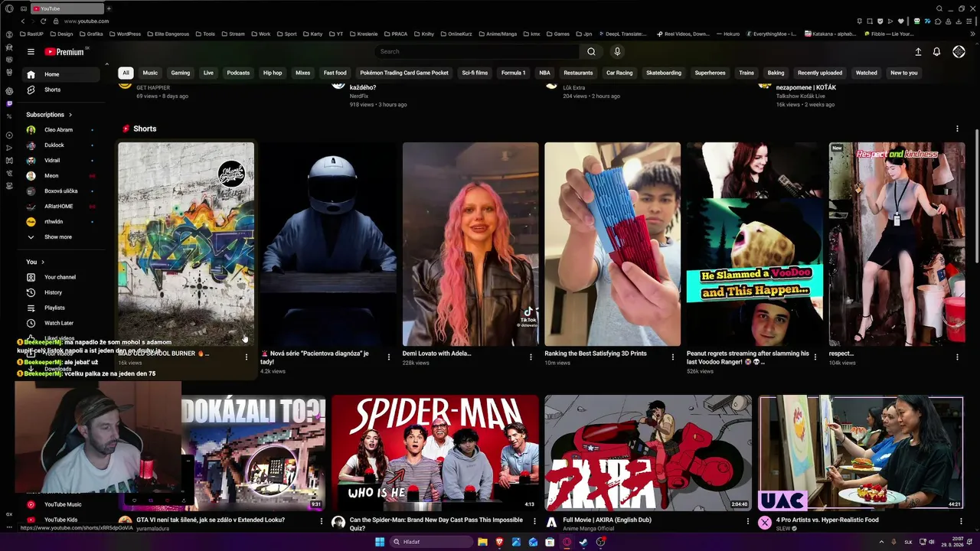Play the Peanut VooDoo Ranger short
Image resolution: width=980 pixels, height=551 pixels.
click(755, 244)
